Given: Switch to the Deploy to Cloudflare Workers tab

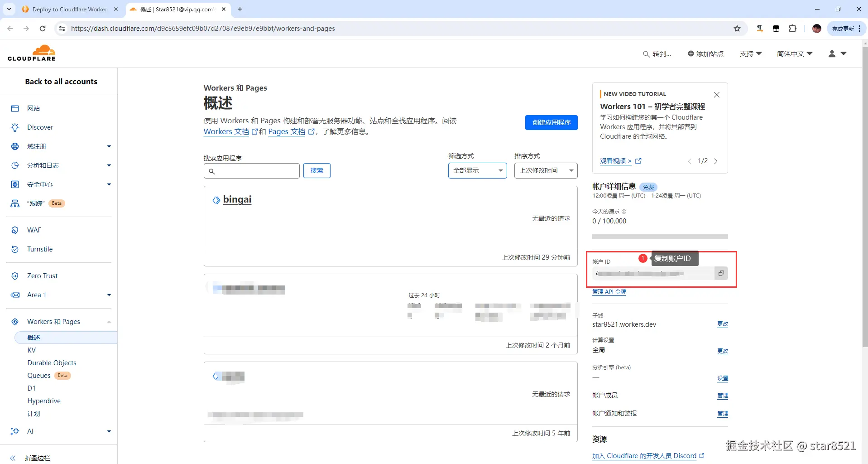Looking at the screenshot, I should pos(70,9).
